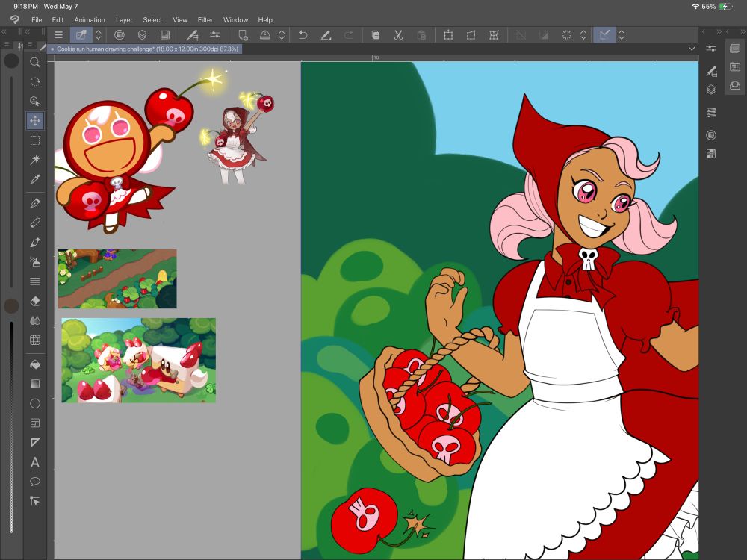747x560 pixels.
Task: Toggle the Sub Tool brush icon in right dock
Action: coord(711,72)
